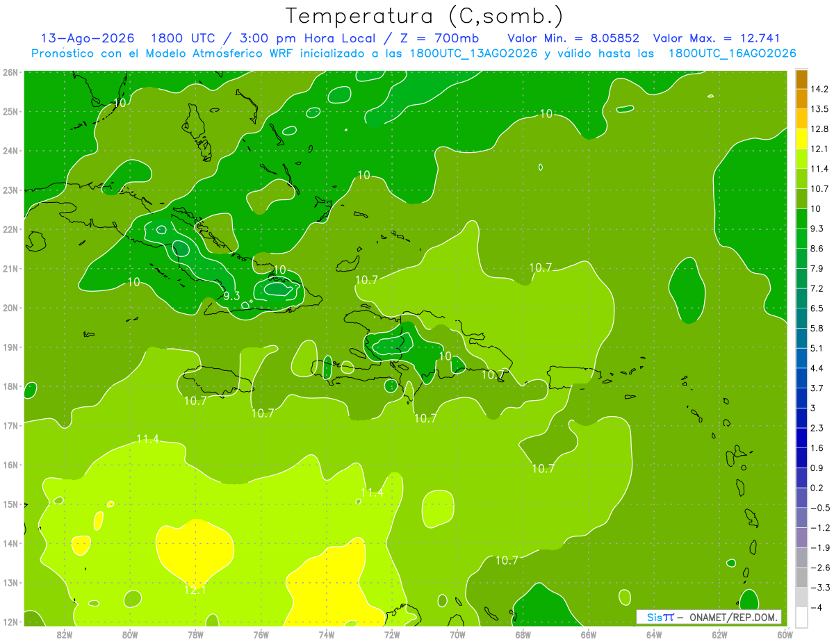Click the '2.3' colorbar tick label
This screenshot has height=644, width=834.
point(817,428)
